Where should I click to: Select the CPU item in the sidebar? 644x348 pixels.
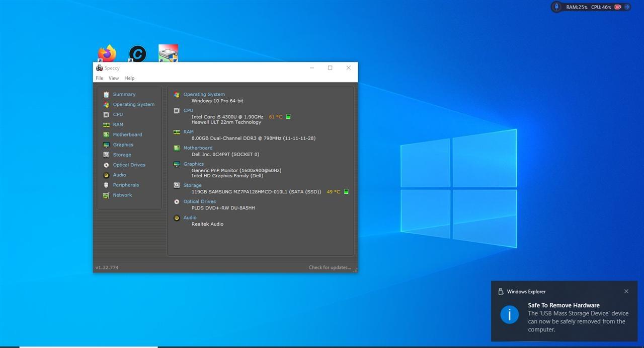click(x=118, y=114)
